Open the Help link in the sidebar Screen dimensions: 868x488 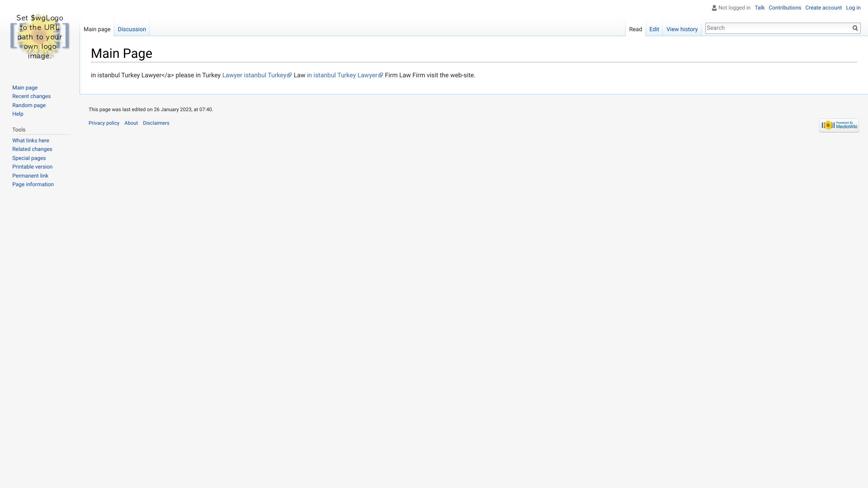click(x=18, y=114)
